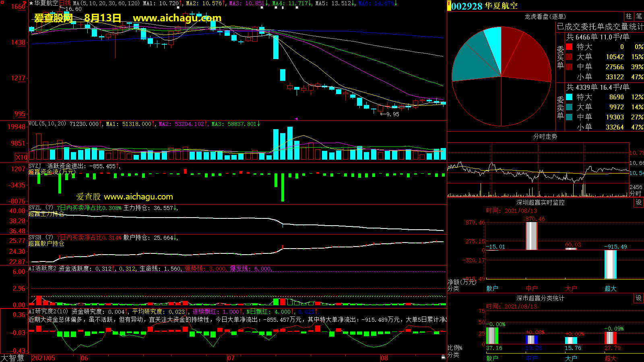Click the yellow T marker beside 002928

[449, 6]
